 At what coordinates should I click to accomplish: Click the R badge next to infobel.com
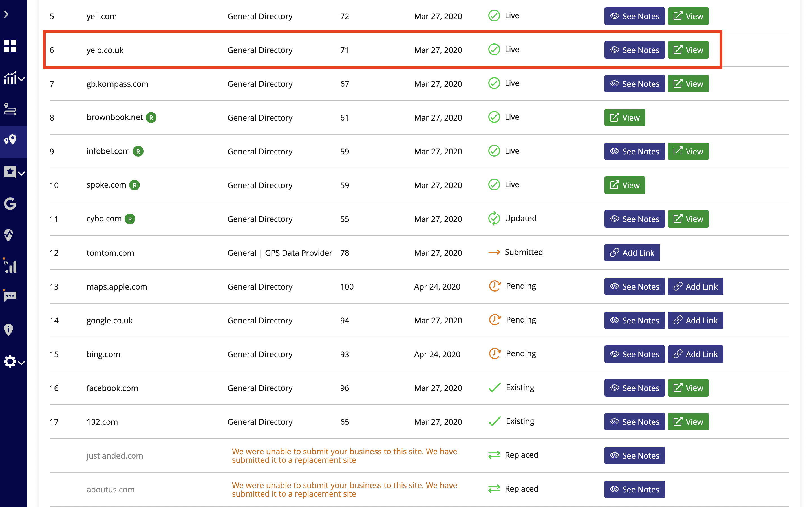coord(138,151)
